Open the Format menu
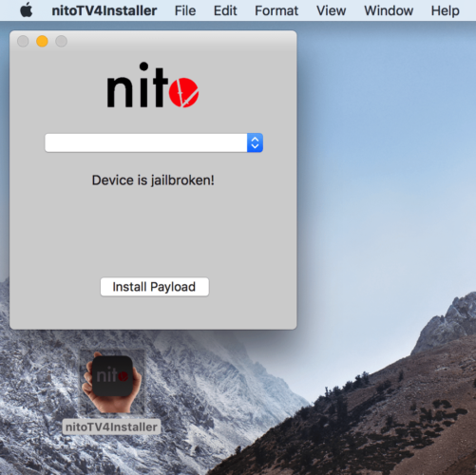Screen dimensions: 476x475 [x=276, y=10]
